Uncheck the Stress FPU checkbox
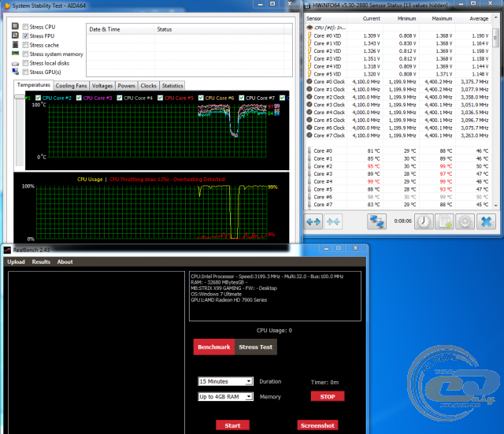The height and width of the screenshot is (434, 504). click(x=26, y=36)
